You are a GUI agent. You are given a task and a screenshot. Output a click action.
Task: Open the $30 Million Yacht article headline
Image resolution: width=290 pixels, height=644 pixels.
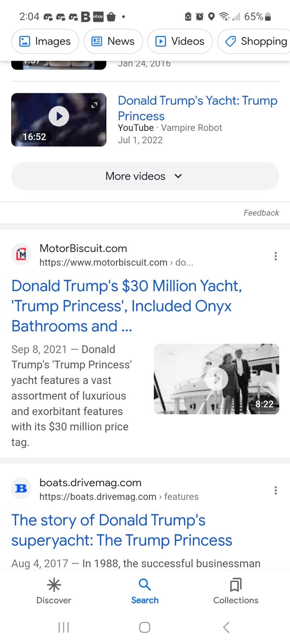pyautogui.click(x=126, y=306)
